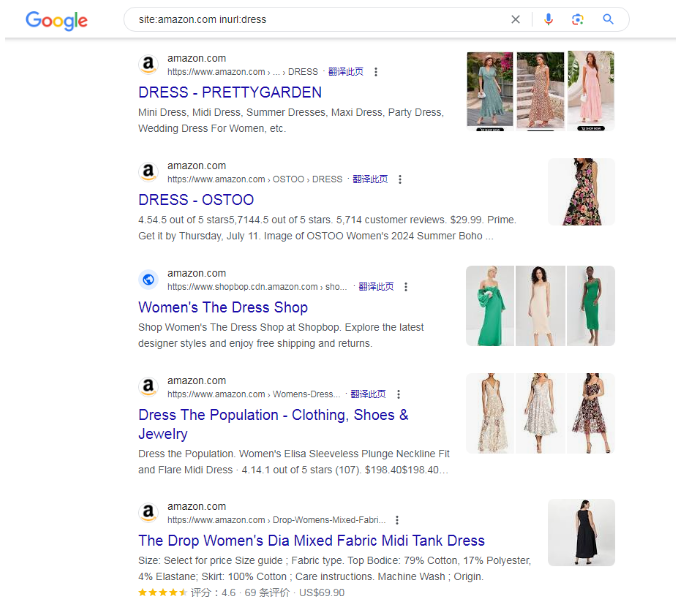Click PRETTYGARDEN green dress thumbnail

(490, 91)
